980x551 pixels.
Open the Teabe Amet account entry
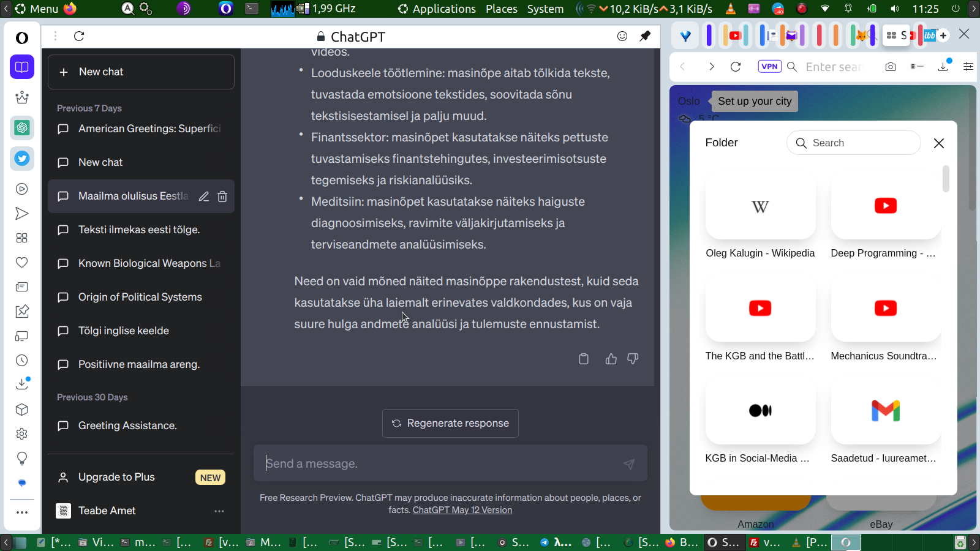coord(141,511)
